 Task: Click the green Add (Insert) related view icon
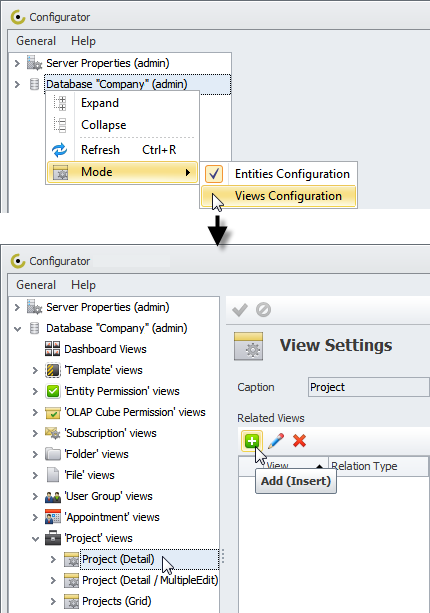(x=252, y=441)
